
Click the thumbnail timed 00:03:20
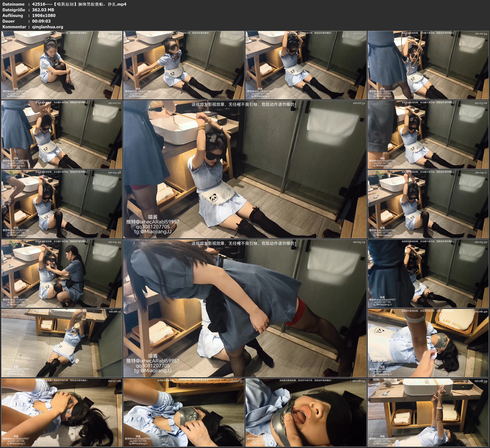point(428,135)
